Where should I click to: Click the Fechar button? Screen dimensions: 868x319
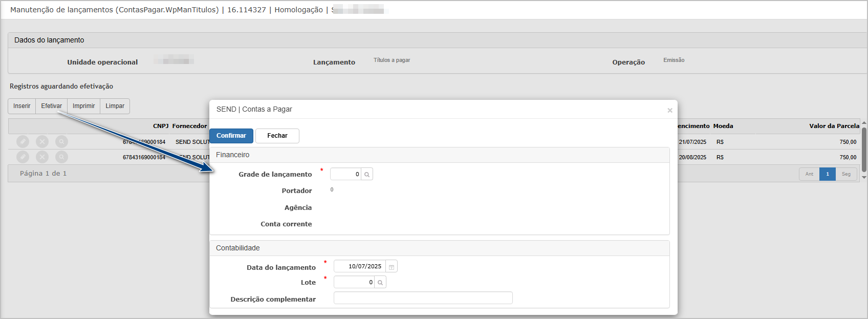pos(277,136)
